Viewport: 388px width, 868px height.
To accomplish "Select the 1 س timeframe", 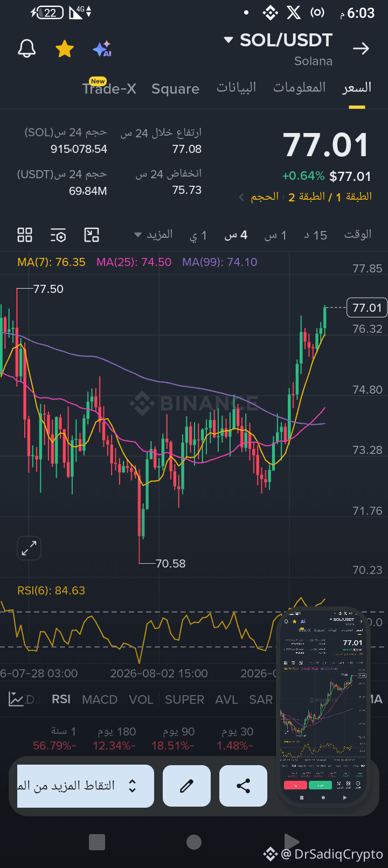I will tap(275, 235).
